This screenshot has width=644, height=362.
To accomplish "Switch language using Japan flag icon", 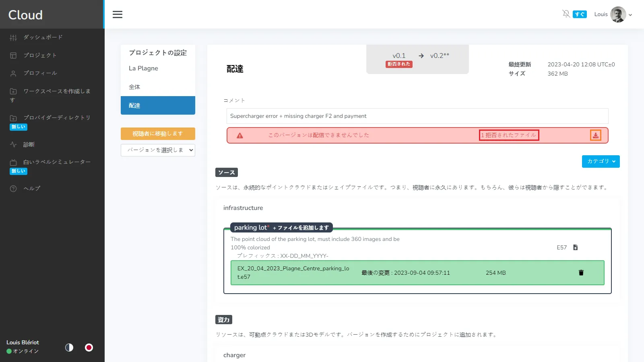I will (x=89, y=348).
